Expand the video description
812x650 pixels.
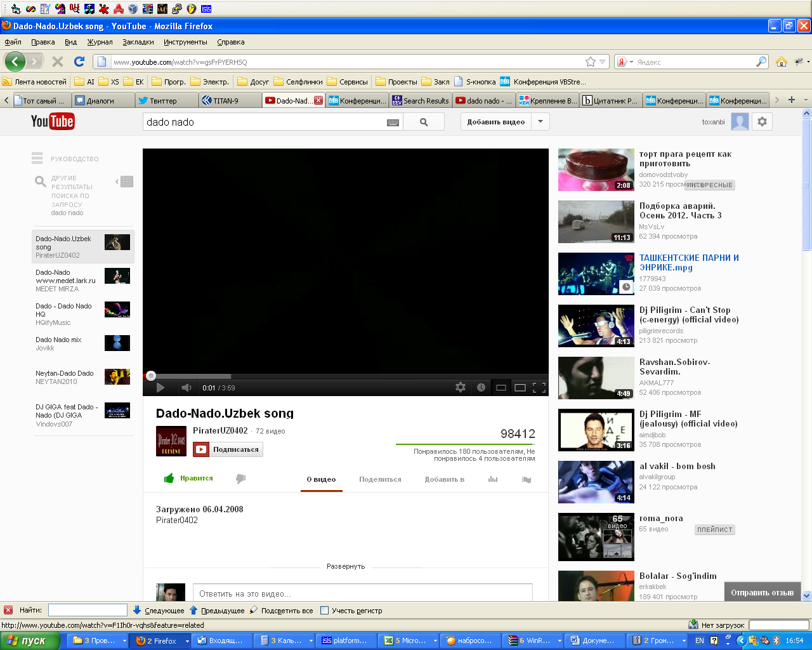pos(346,566)
